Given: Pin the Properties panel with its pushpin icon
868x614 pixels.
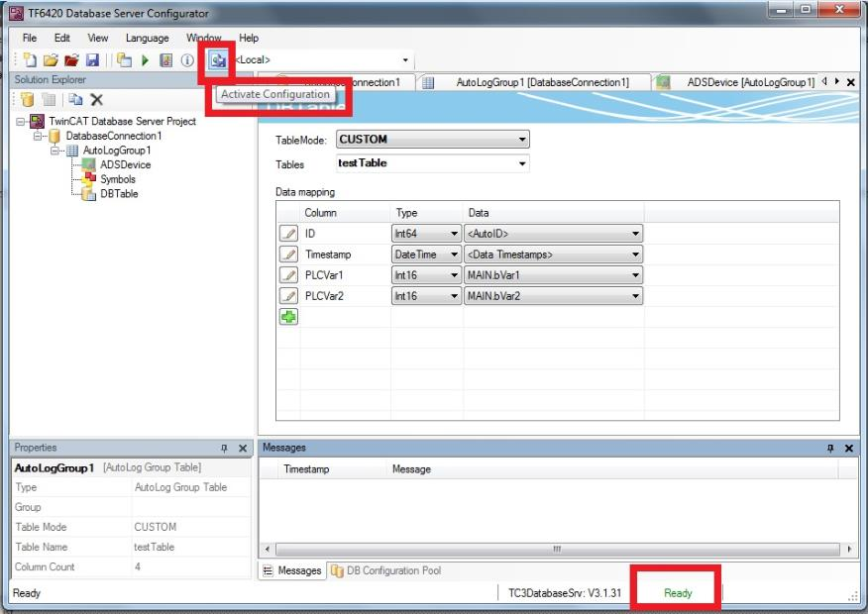Looking at the screenshot, I should click(224, 448).
